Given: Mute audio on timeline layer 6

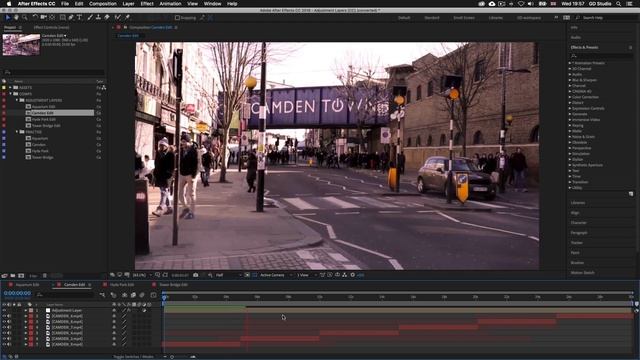Looking at the screenshot, I should pyautogui.click(x=9, y=339).
